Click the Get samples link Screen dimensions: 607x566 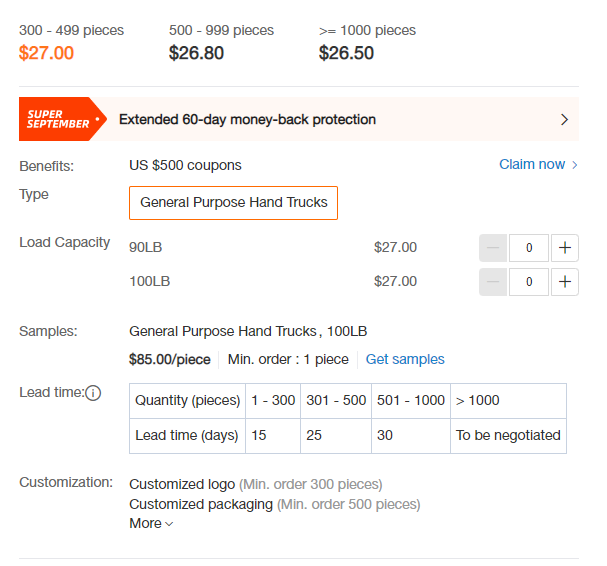405,359
